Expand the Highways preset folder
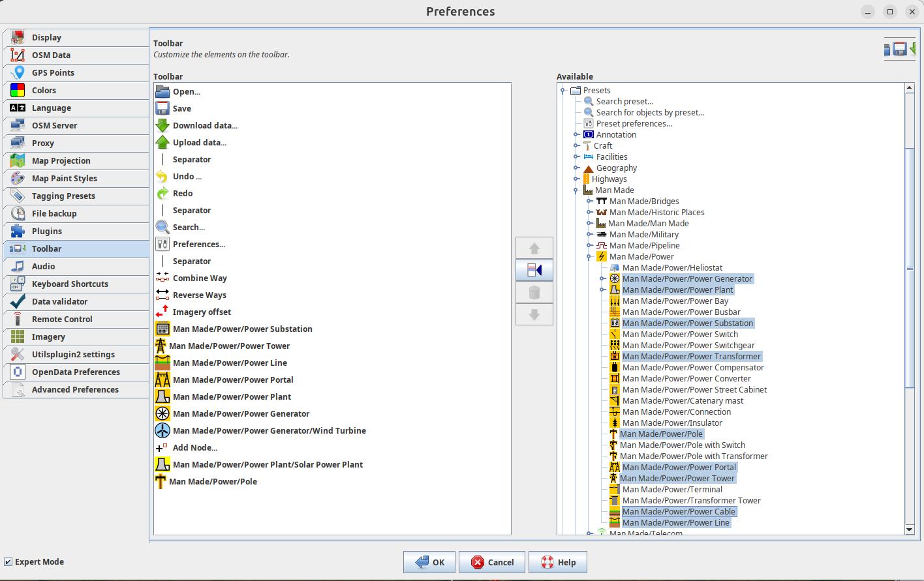This screenshot has width=924, height=581. point(576,179)
